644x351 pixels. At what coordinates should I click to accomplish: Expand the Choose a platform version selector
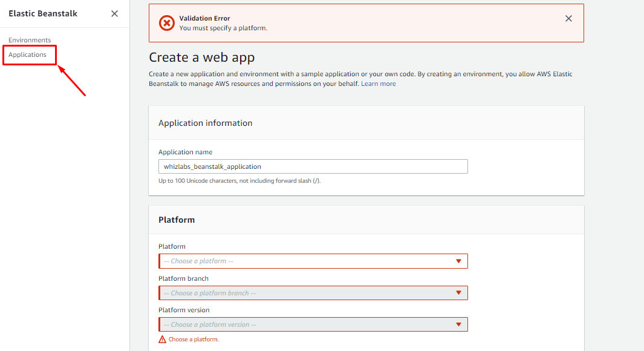coord(313,324)
